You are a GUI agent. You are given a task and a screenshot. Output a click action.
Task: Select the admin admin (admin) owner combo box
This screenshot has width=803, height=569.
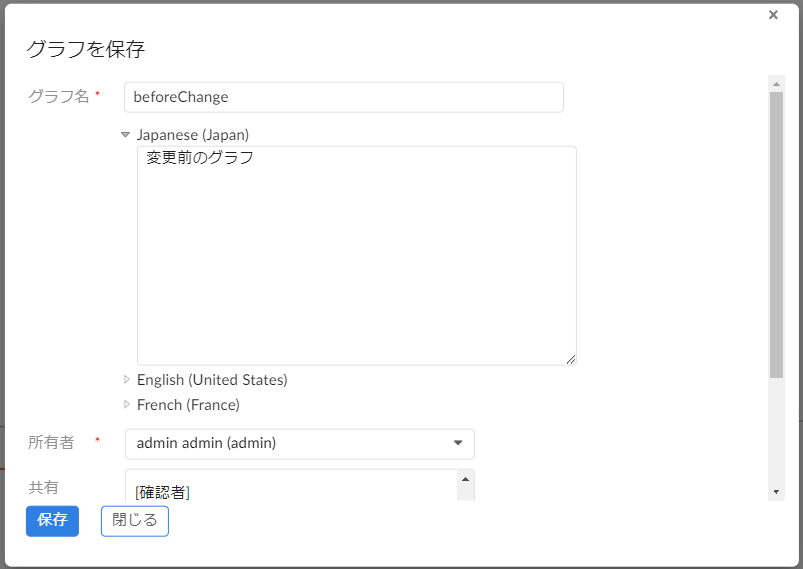300,444
